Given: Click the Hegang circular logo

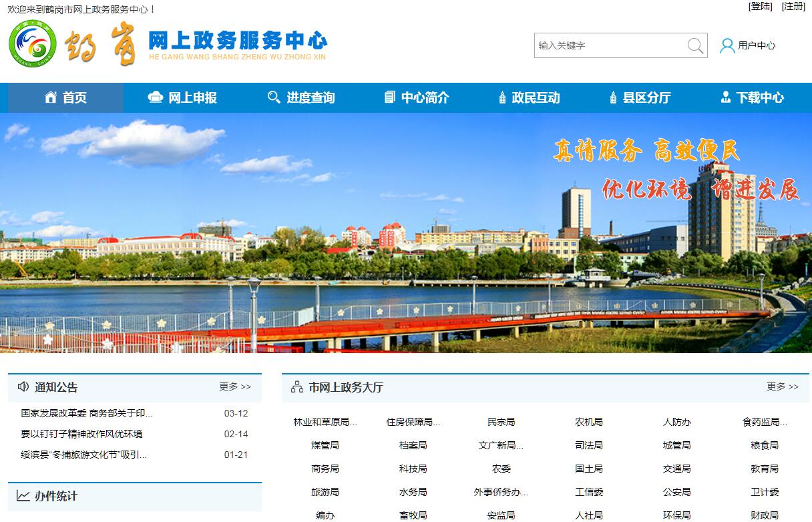Looking at the screenshot, I should click(33, 43).
